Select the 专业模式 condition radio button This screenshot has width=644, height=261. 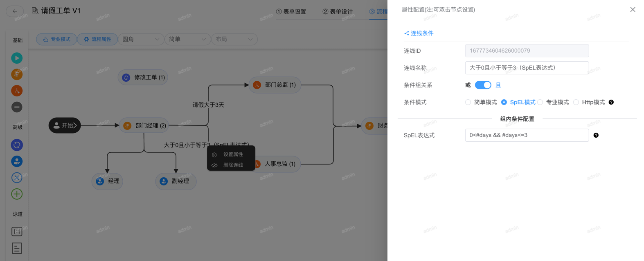point(540,102)
